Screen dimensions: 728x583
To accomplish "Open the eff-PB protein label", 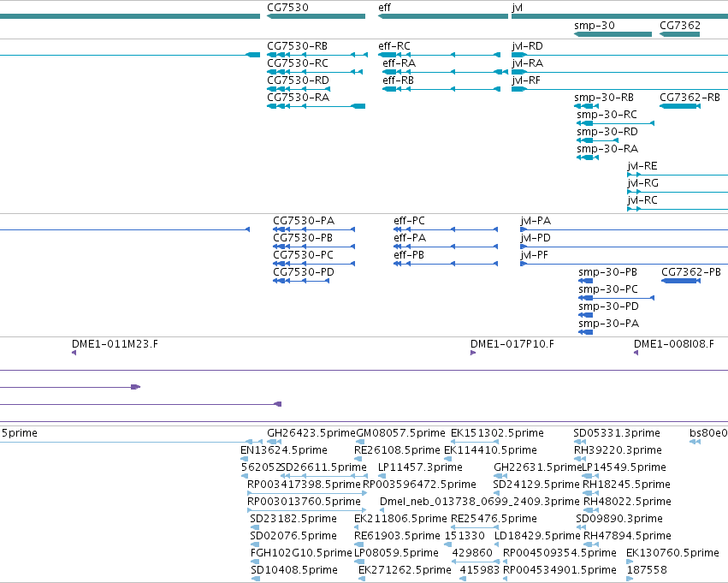I will coord(409,255).
